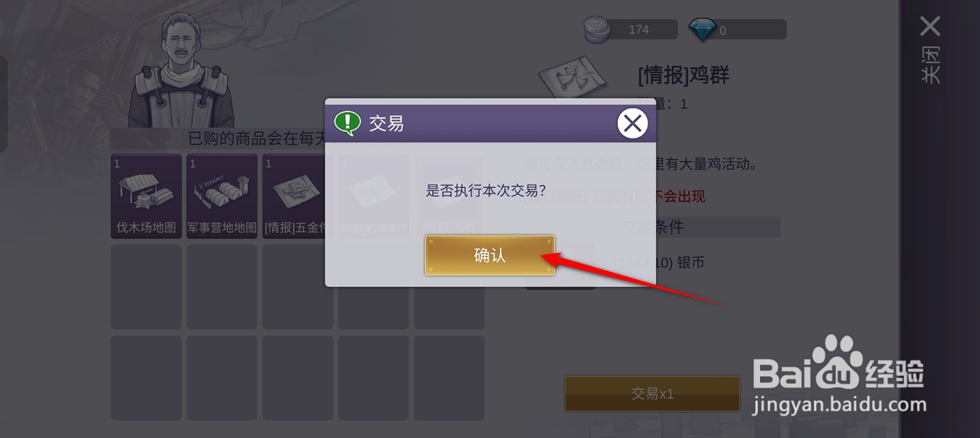Select the 军事营地地图 item slot
This screenshot has width=980, height=438.
(222, 196)
